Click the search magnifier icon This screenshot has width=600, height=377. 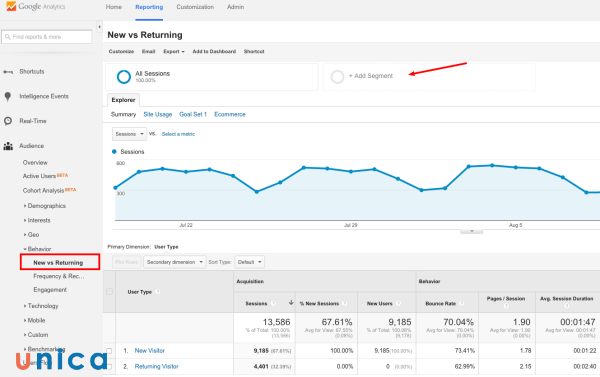coord(8,37)
